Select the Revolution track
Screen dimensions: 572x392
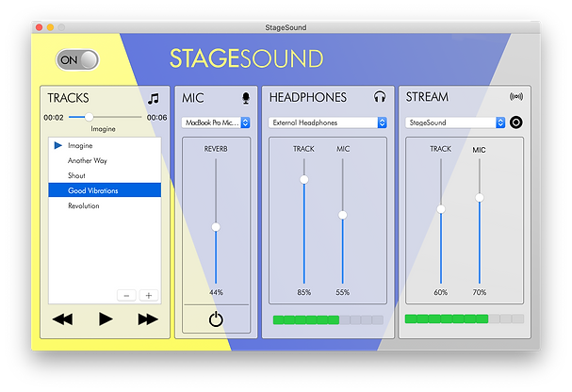[105, 205]
